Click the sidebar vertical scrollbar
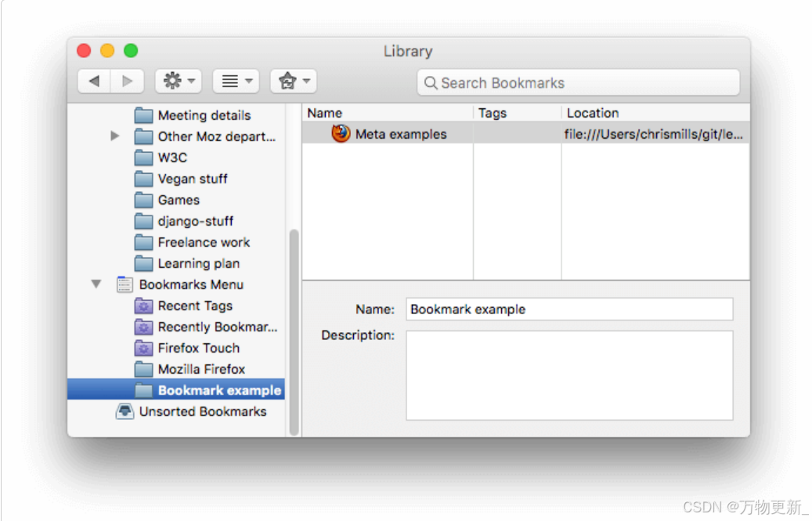 point(294,332)
